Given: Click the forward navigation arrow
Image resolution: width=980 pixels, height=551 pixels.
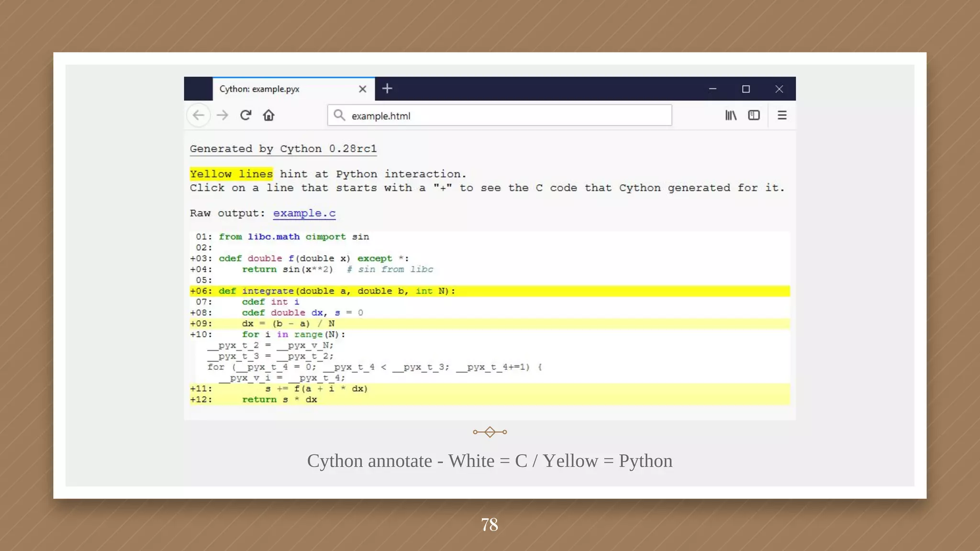Looking at the screenshot, I should coord(222,115).
